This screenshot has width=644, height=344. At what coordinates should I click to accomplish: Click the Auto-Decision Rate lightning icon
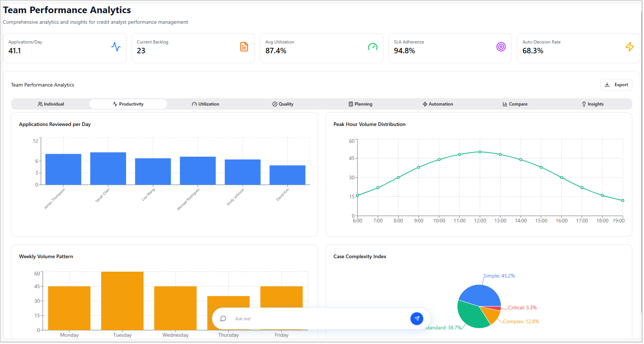pos(629,47)
